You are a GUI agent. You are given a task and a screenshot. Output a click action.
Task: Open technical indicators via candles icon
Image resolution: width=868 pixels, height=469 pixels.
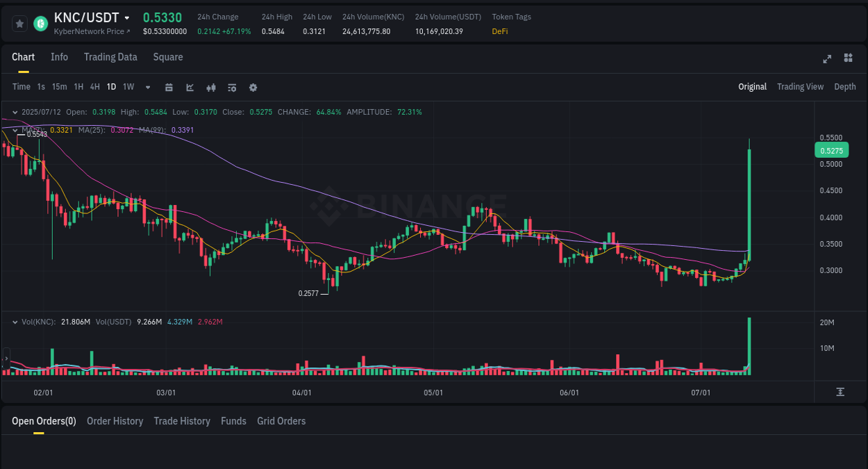tap(210, 87)
